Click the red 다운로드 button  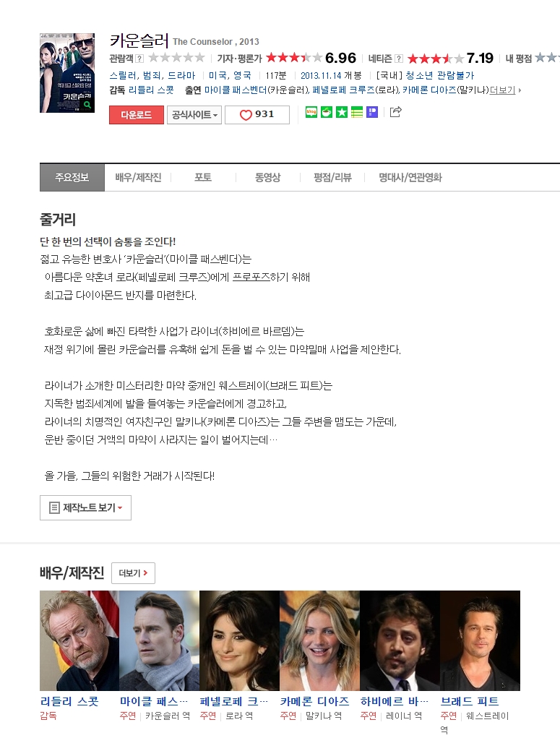137,115
